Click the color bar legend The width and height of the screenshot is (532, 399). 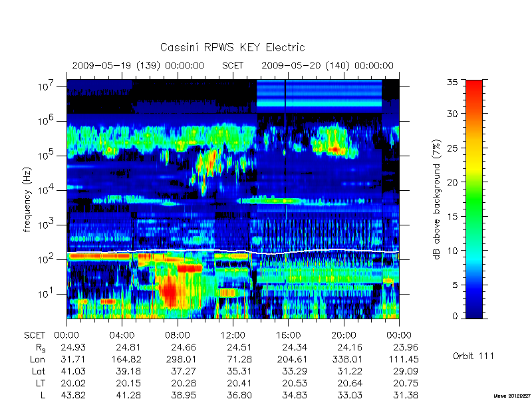[x=474, y=199]
